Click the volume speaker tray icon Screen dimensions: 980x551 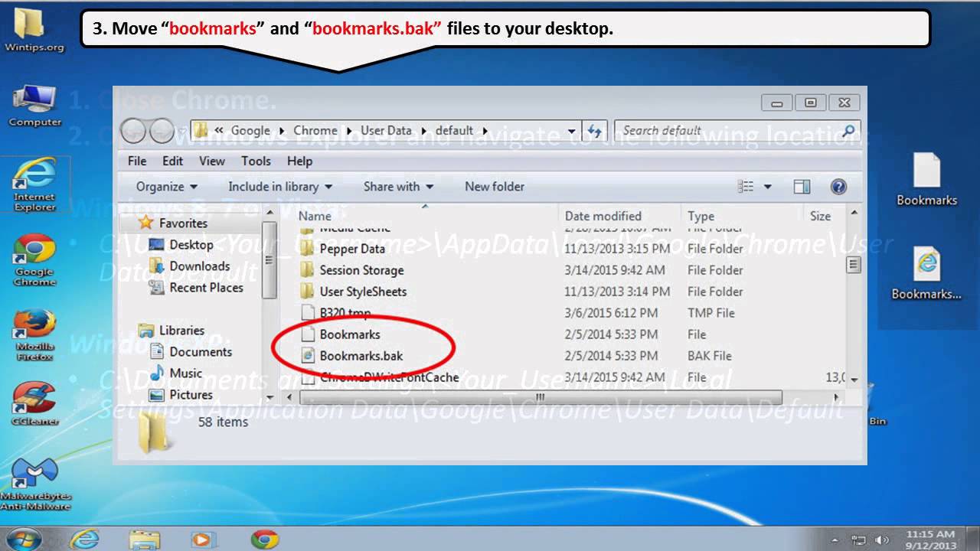[x=880, y=540]
